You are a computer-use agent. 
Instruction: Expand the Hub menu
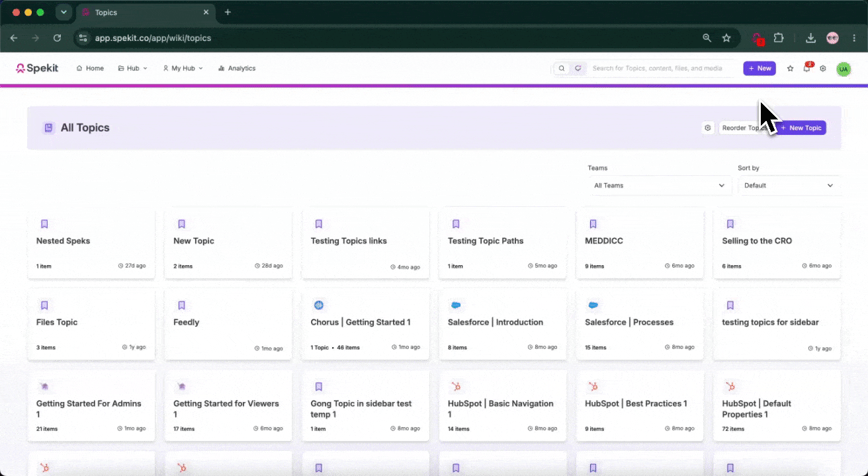[132, 68]
